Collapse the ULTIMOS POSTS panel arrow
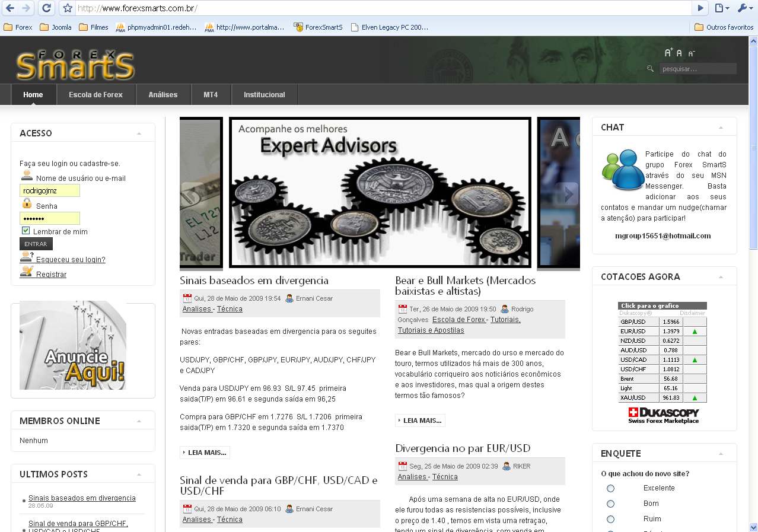Viewport: 758px width, 532px height. click(x=139, y=474)
